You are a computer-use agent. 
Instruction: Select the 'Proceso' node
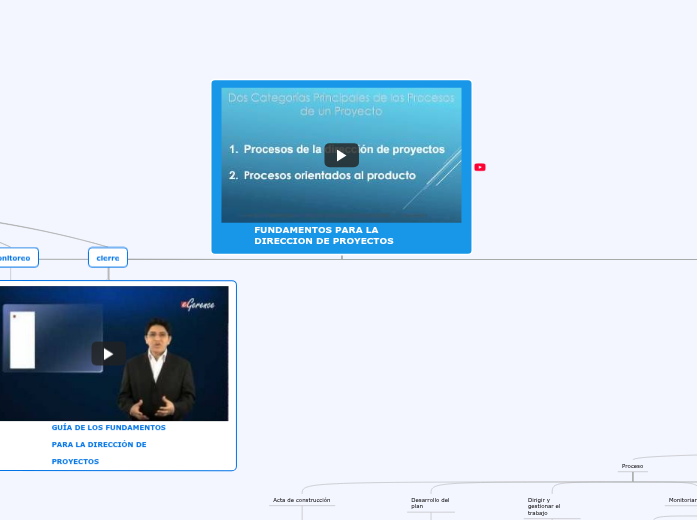[x=632, y=466]
